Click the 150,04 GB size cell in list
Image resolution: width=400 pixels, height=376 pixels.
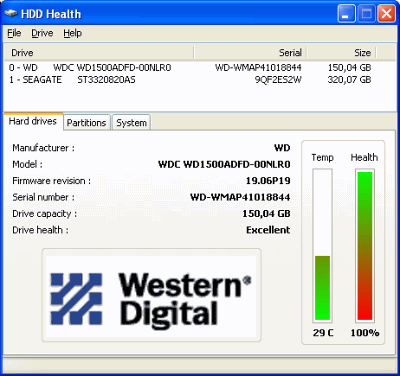point(349,68)
